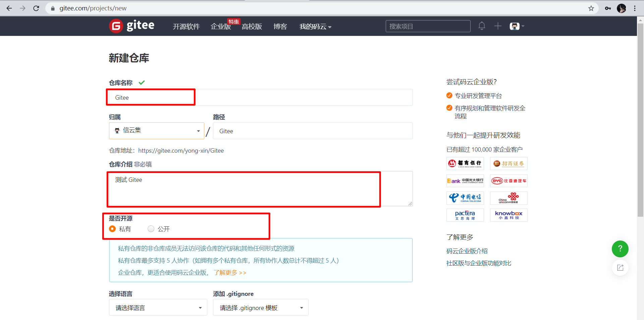Open the user avatar menu in navbar

tap(517, 26)
